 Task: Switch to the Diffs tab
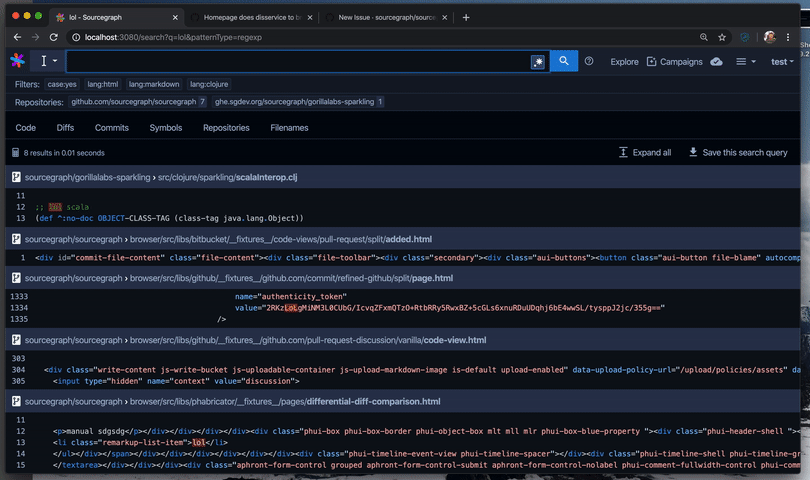point(65,128)
